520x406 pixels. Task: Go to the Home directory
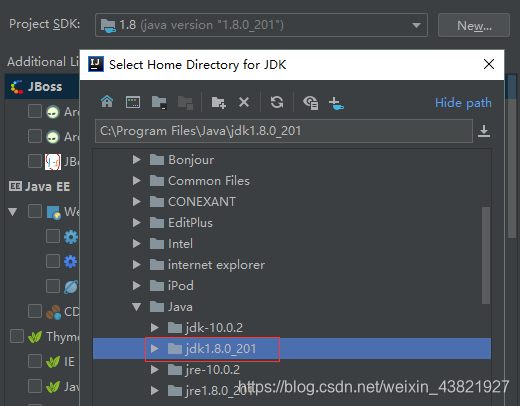pyautogui.click(x=107, y=102)
